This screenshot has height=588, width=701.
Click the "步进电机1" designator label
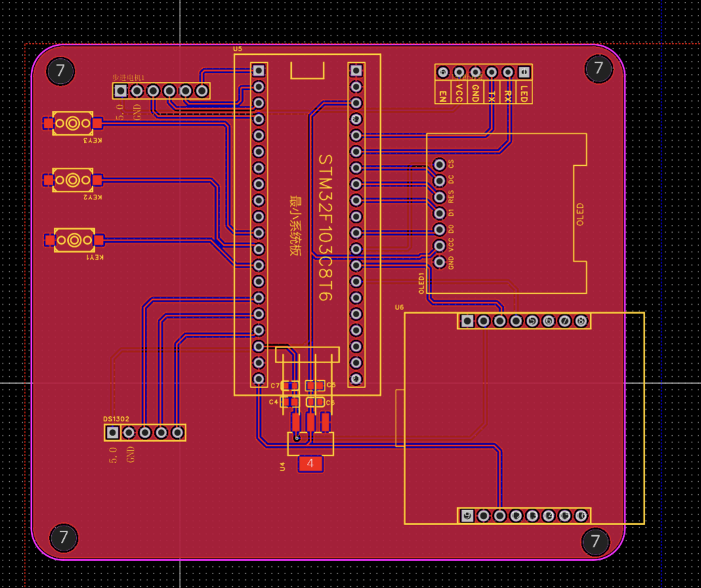coord(129,78)
